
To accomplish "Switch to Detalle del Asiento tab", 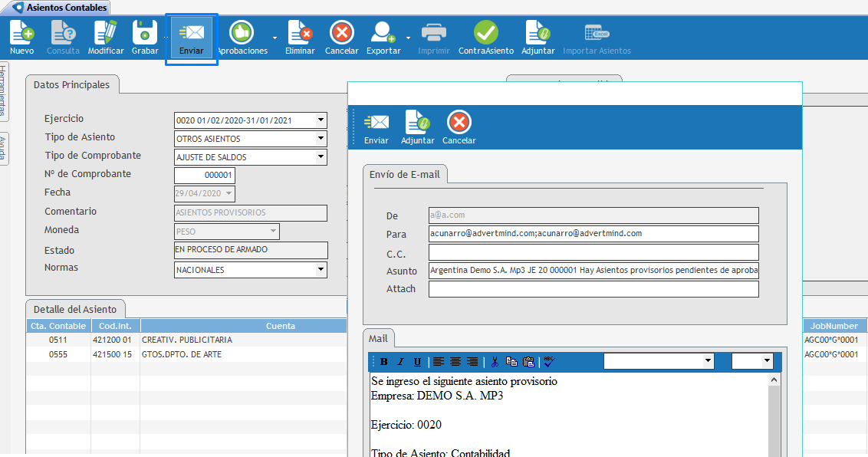I will [x=75, y=308].
